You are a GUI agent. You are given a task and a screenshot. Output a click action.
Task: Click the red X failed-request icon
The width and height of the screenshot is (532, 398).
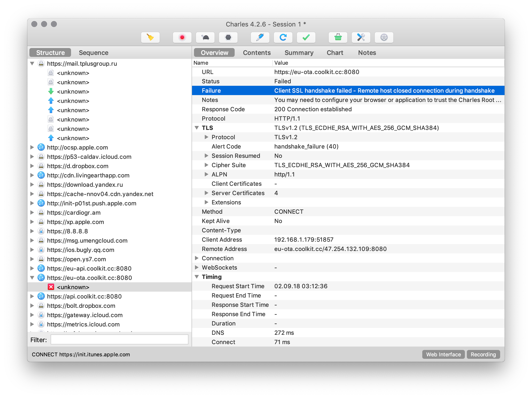pyautogui.click(x=51, y=287)
